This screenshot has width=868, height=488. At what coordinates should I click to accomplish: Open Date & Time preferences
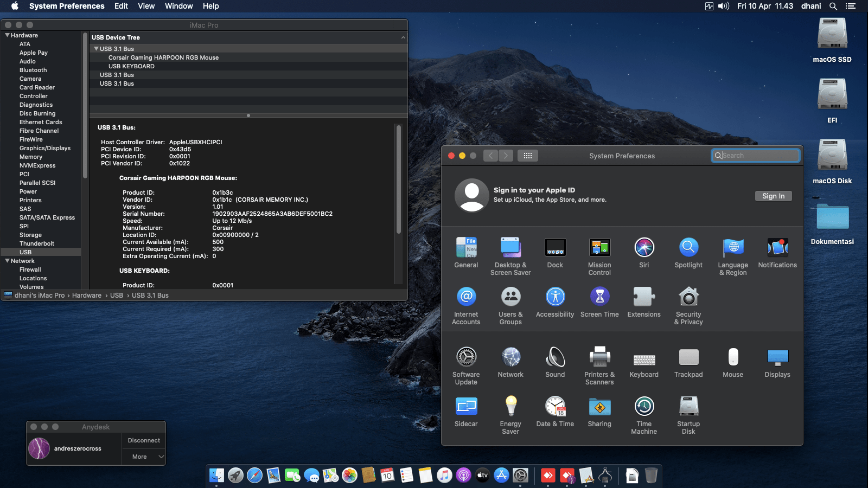pos(555,412)
